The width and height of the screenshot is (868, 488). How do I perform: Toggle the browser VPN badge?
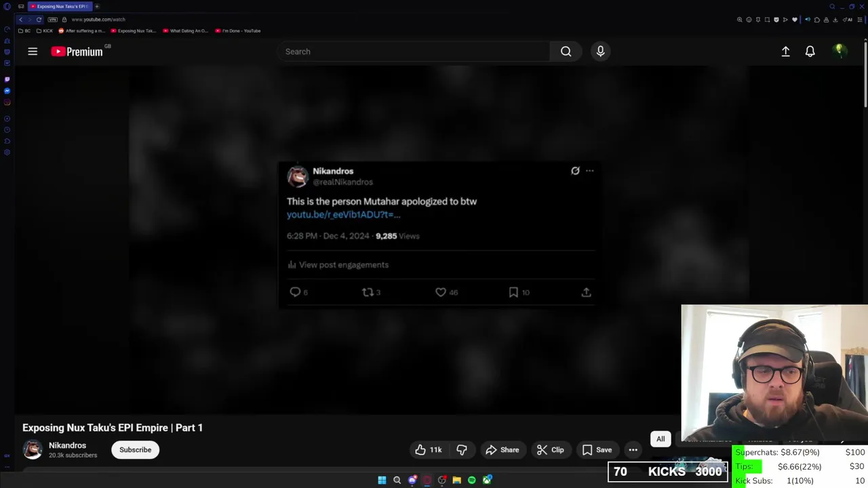tap(52, 20)
